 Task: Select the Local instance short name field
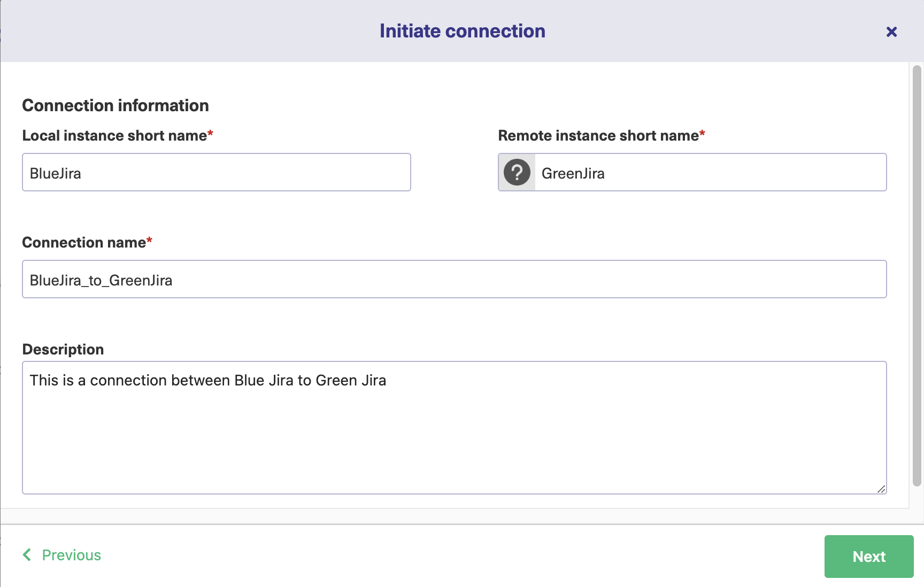(216, 172)
